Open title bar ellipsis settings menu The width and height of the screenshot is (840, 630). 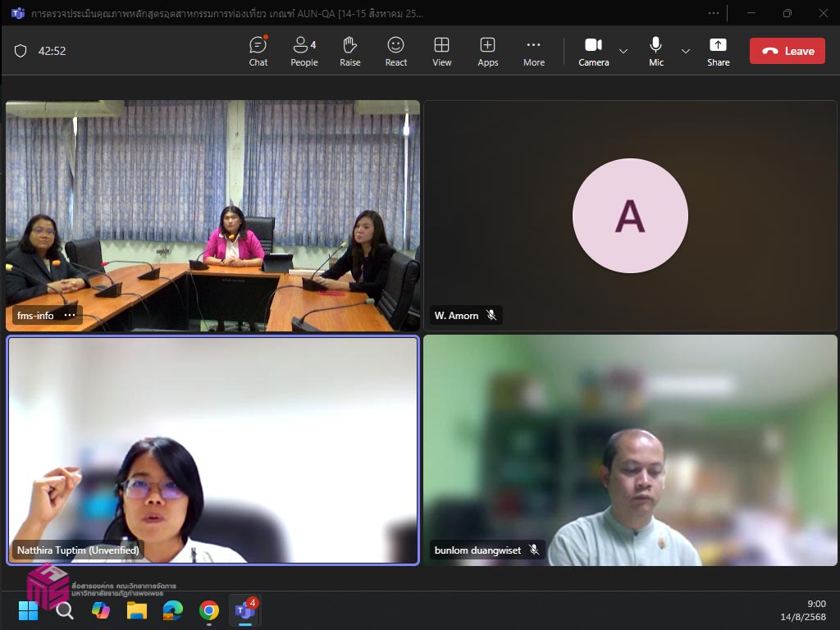point(714,13)
